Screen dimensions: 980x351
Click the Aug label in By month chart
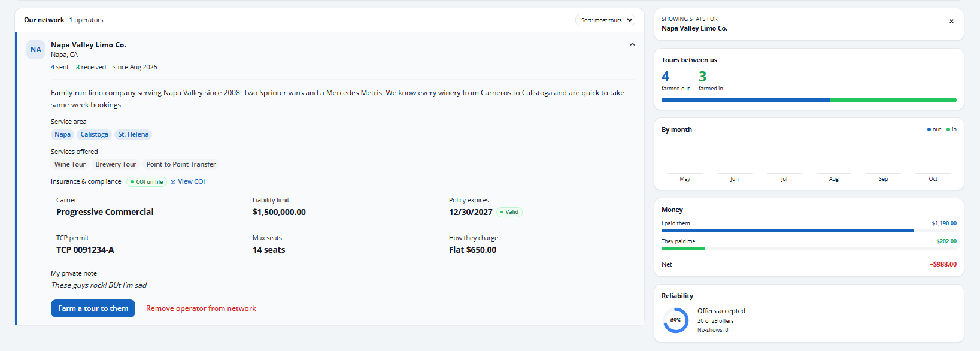834,179
